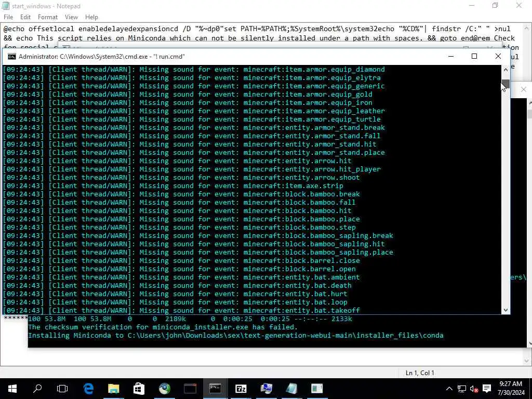
Task: Open the last pinned taskbar app icon
Action: coord(317,389)
